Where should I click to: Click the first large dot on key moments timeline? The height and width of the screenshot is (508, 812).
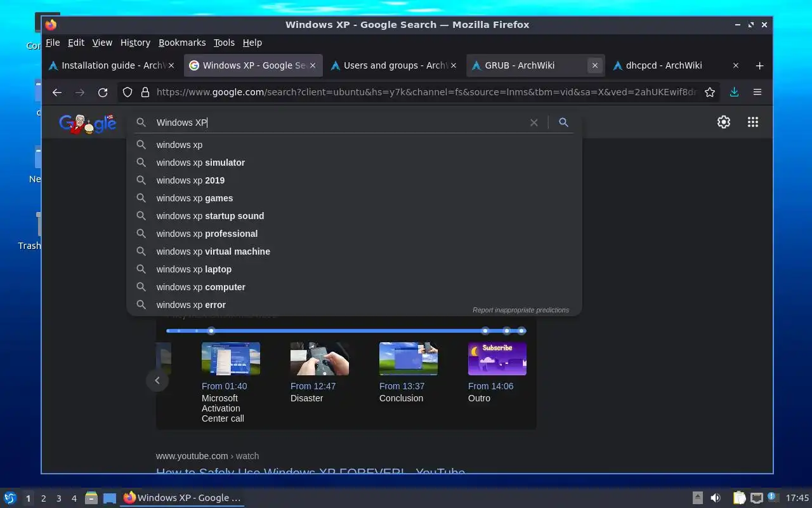211,331
